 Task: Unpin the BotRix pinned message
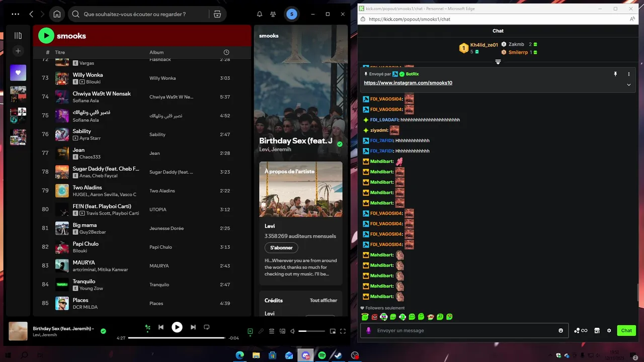pyautogui.click(x=615, y=74)
